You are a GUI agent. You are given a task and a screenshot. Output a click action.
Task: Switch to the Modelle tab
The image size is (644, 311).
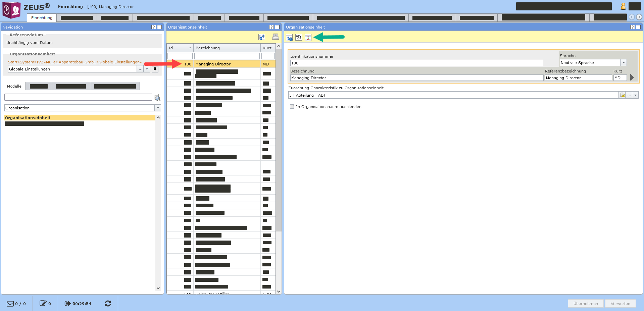[x=14, y=86]
